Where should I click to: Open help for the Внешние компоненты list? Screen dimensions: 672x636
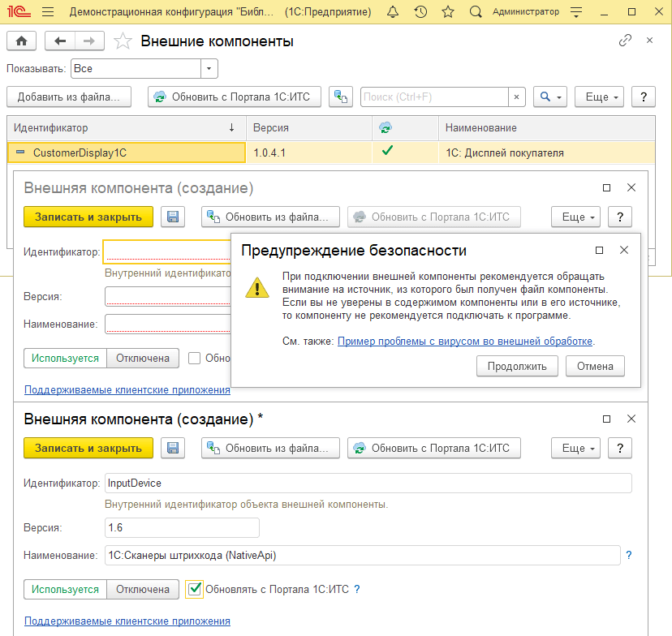point(644,97)
